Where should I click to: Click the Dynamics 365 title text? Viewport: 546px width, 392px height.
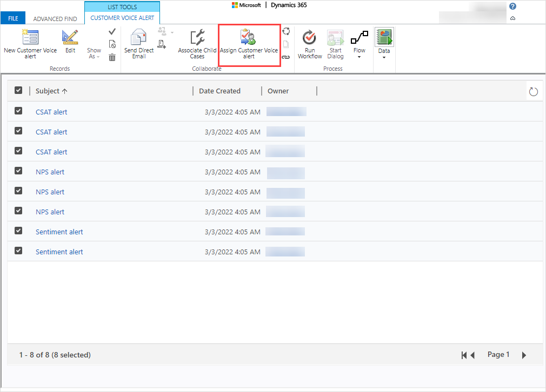[289, 5]
